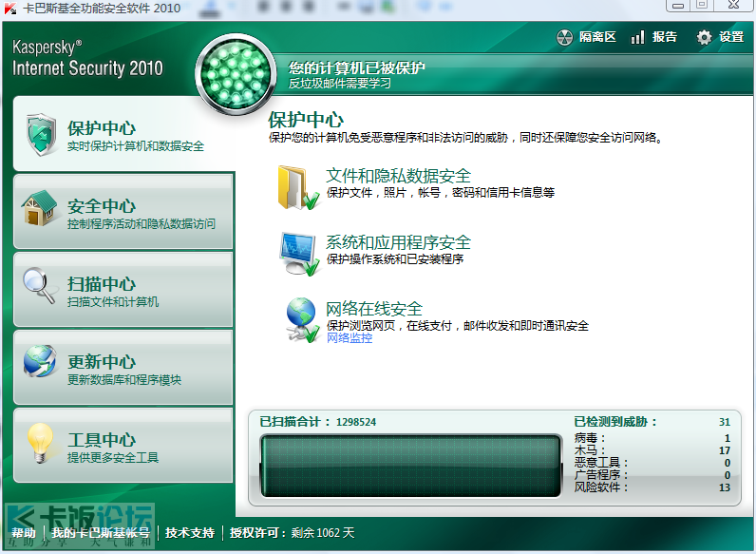Open 文件和隐私数据安全 heading
The width and height of the screenshot is (756, 554).
click(398, 176)
